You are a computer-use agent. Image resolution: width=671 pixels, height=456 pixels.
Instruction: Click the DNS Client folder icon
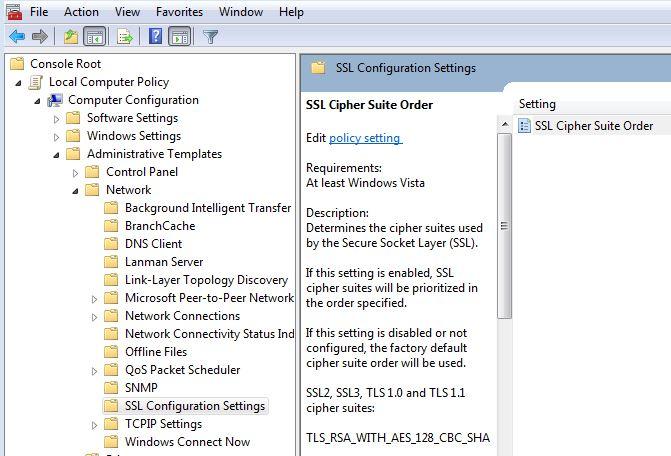click(111, 243)
